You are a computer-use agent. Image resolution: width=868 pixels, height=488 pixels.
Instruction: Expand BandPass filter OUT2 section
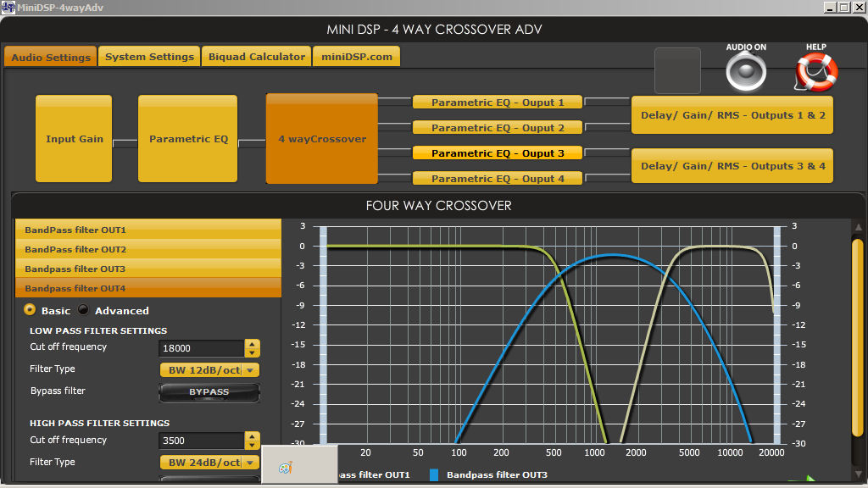click(x=148, y=249)
